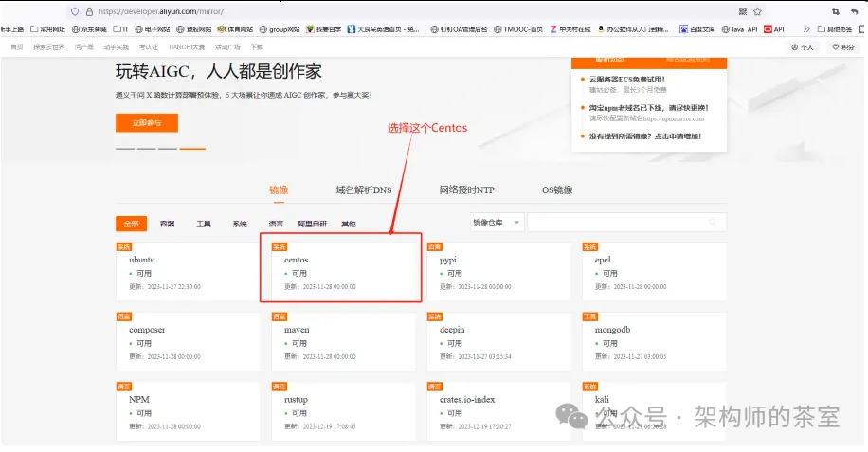Open the group网站 bookmark
The height and width of the screenshot is (452, 868).
(x=280, y=29)
